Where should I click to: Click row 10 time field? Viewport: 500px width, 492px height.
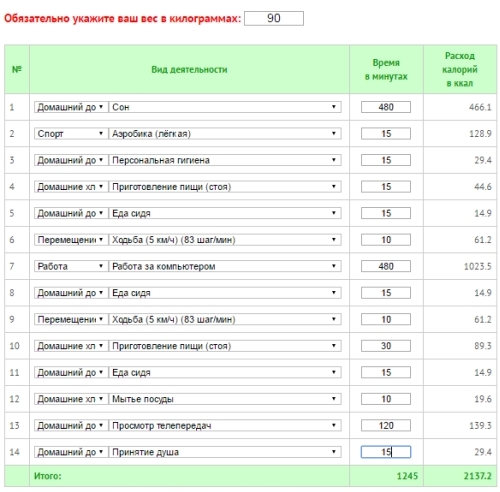pyautogui.click(x=386, y=346)
